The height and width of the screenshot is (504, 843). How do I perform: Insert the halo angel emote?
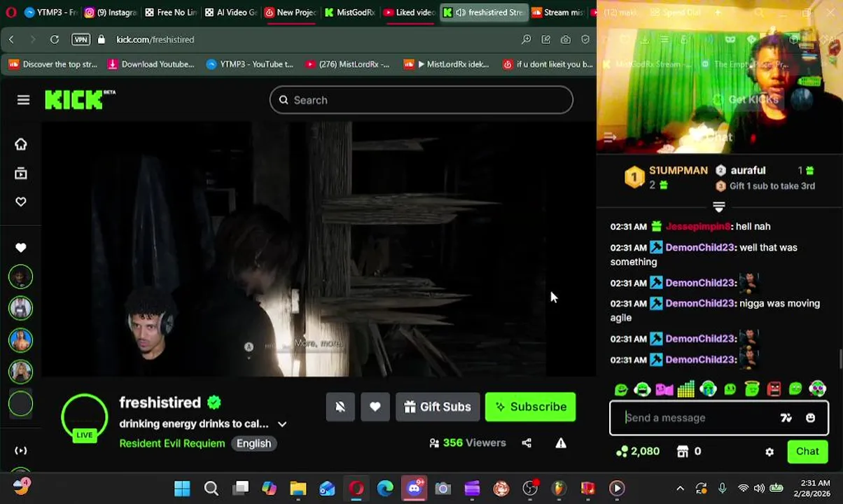752,389
